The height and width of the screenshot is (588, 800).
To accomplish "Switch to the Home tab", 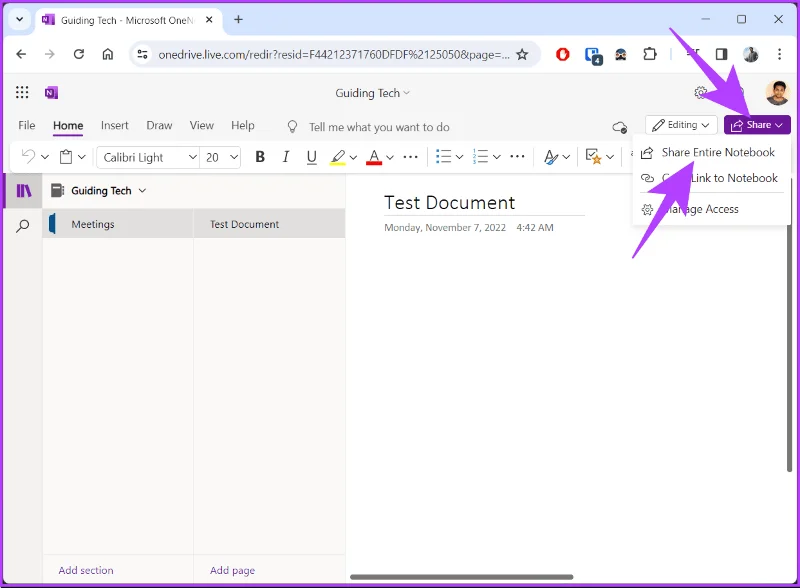I will coord(68,126).
